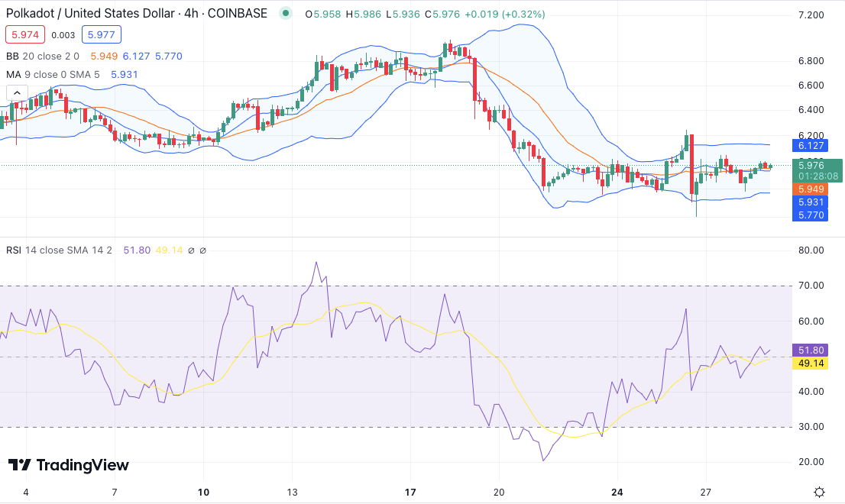Click the date label 17 on time axis

coord(410,492)
